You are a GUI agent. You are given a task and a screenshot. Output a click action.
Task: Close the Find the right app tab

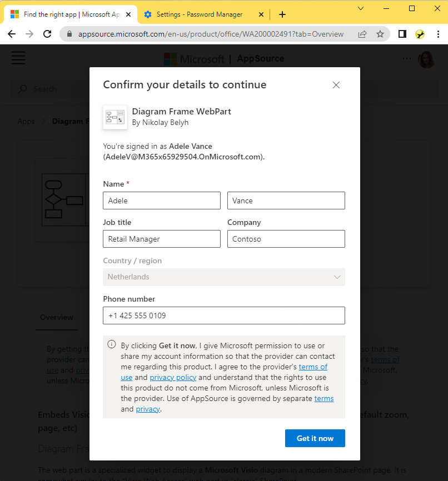[128, 14]
